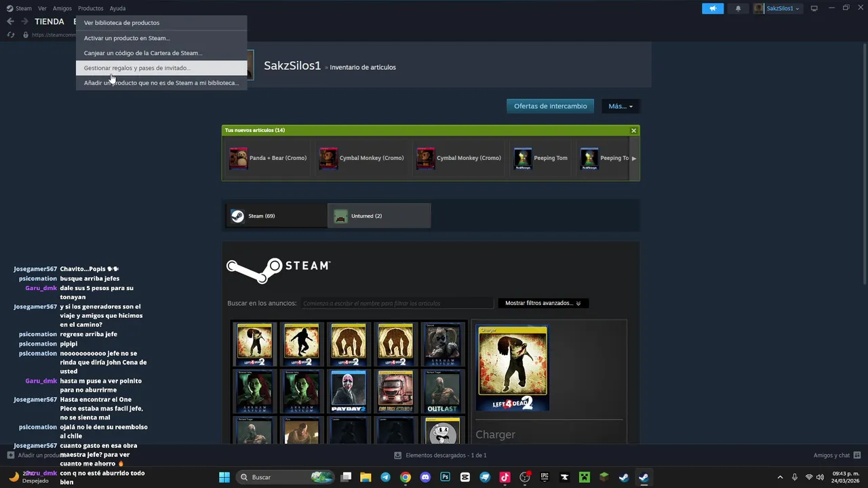Close the new items banner

coord(634,130)
